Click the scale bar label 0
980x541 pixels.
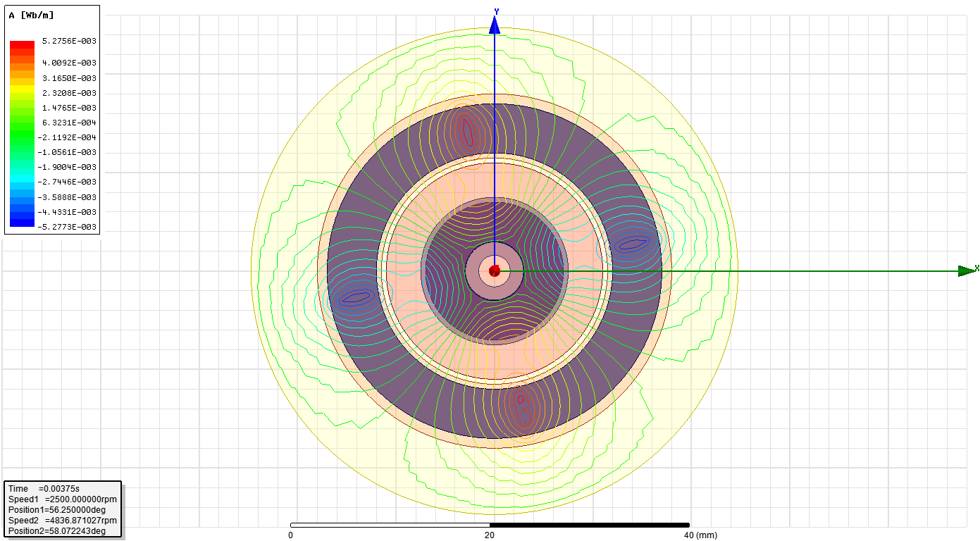point(290,535)
